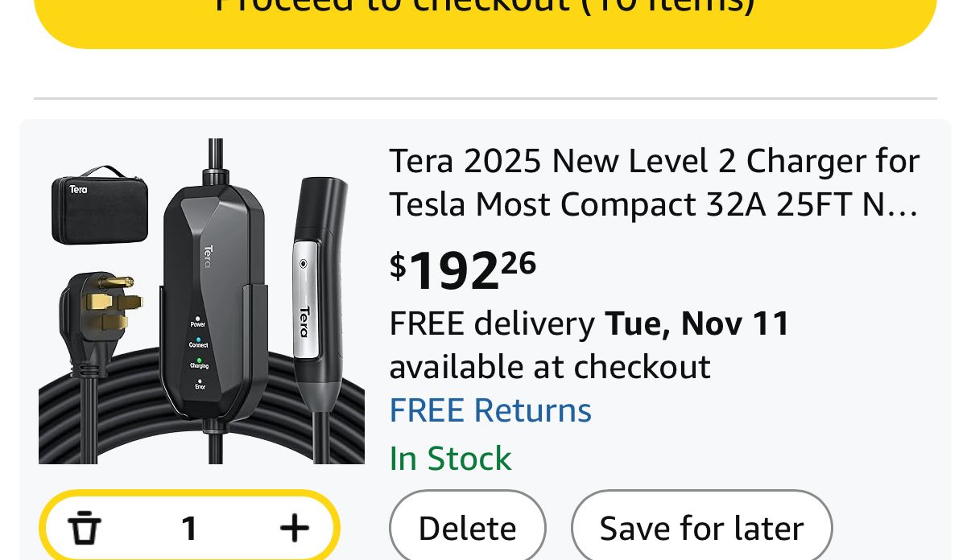Click the green In Stock label

(x=450, y=459)
